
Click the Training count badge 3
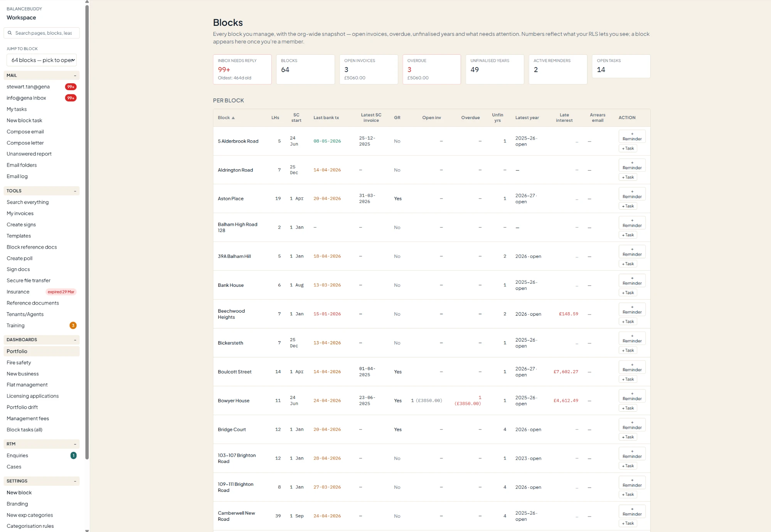coord(73,325)
